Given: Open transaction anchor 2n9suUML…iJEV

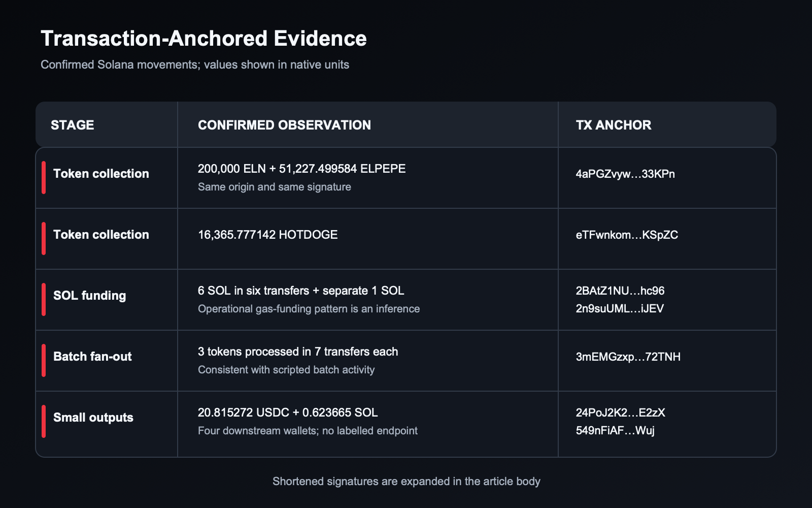Looking at the screenshot, I should point(620,308).
